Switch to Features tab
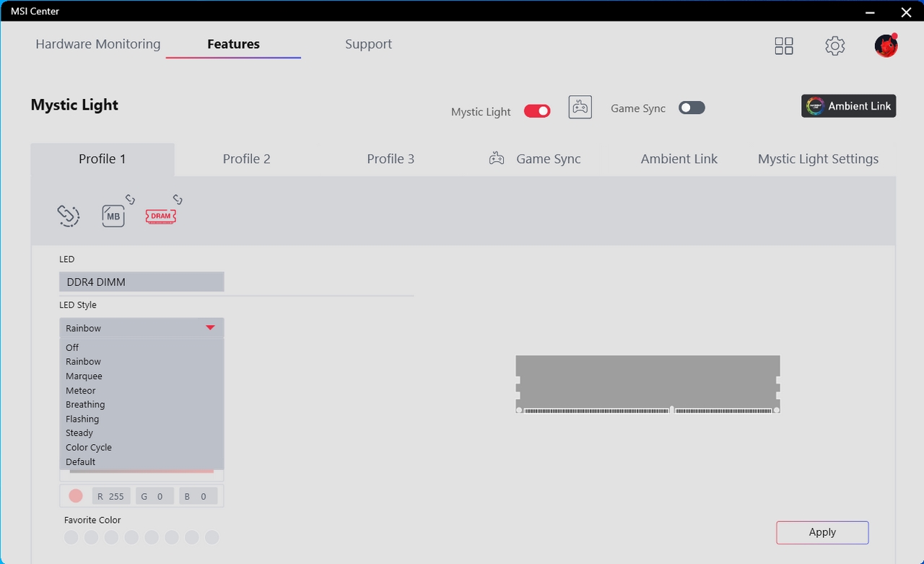 click(233, 44)
